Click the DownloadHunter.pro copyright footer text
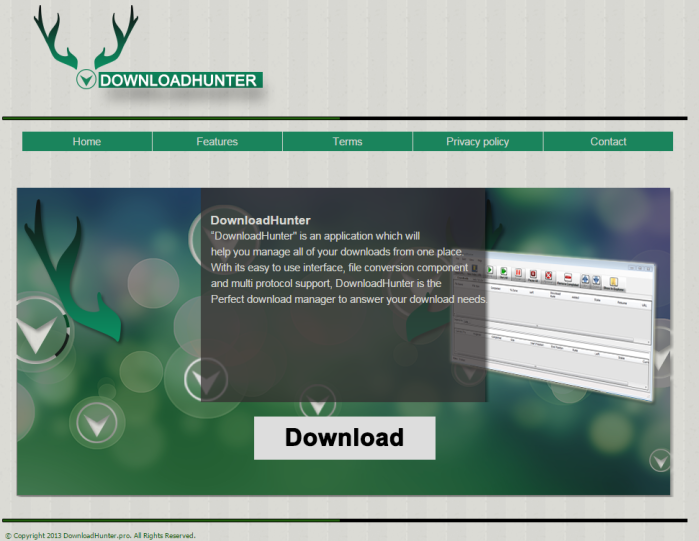699x541 pixels. [100, 535]
